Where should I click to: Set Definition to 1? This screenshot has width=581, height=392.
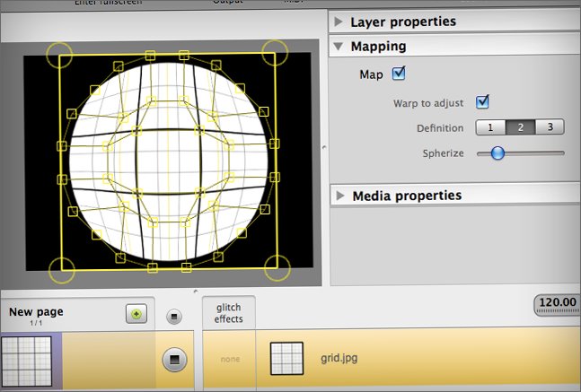click(x=490, y=127)
